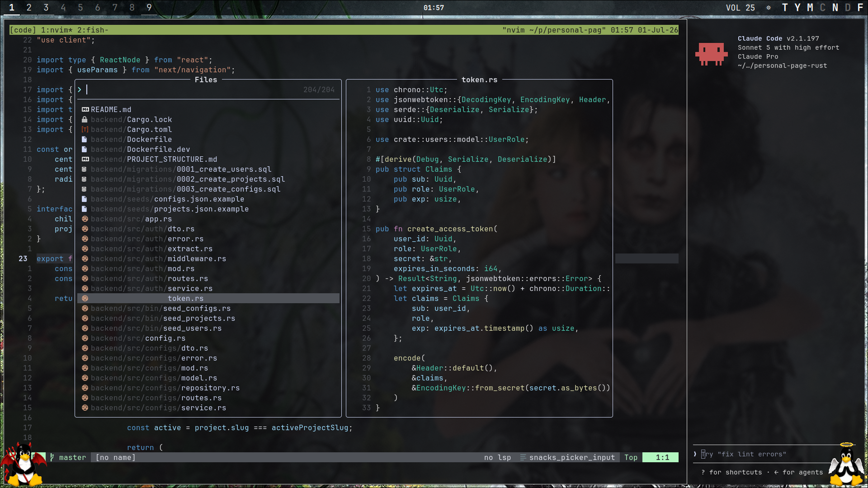Open backend/src/bin/seed_projects.rs from the list
The height and width of the screenshot is (488, 868).
tap(208, 319)
